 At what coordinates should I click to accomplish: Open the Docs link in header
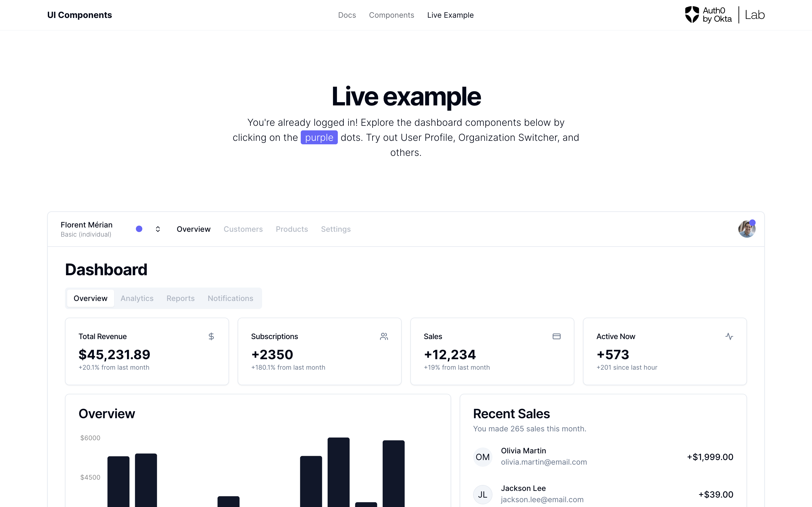347,15
